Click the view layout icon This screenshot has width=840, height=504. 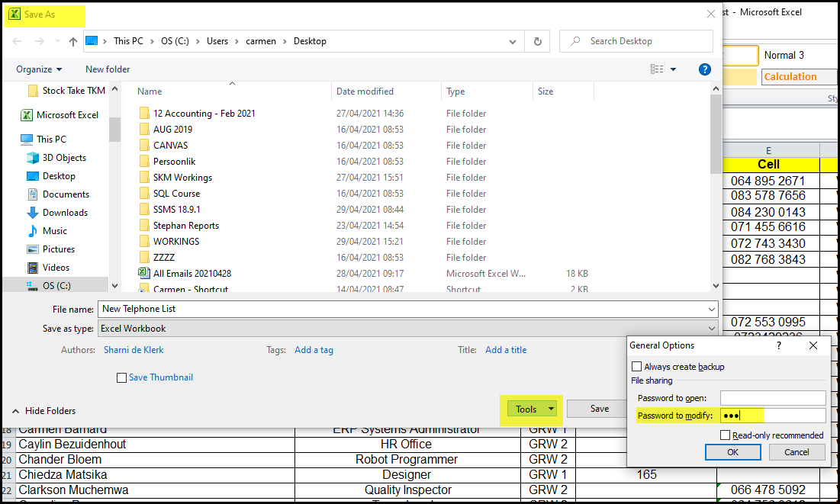657,69
